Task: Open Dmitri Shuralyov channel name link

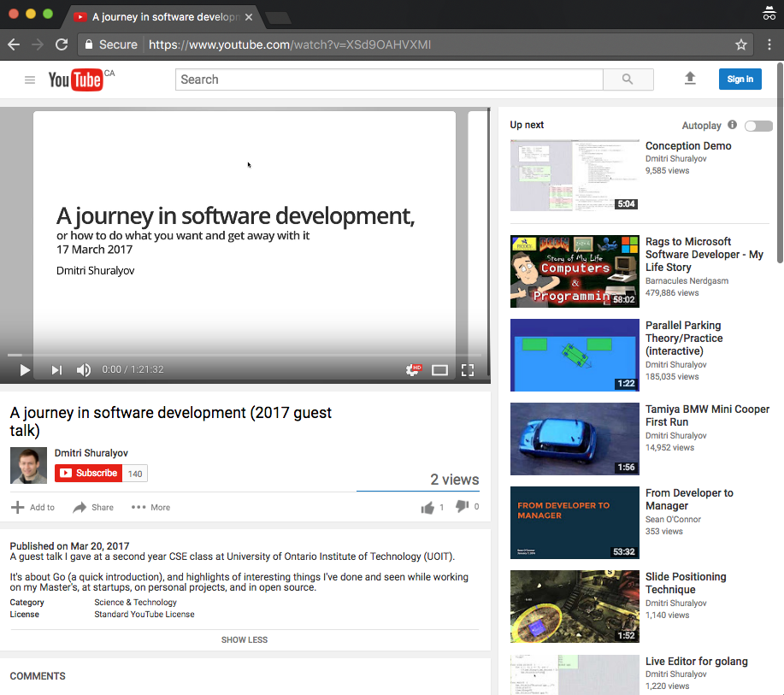Action: coord(91,453)
